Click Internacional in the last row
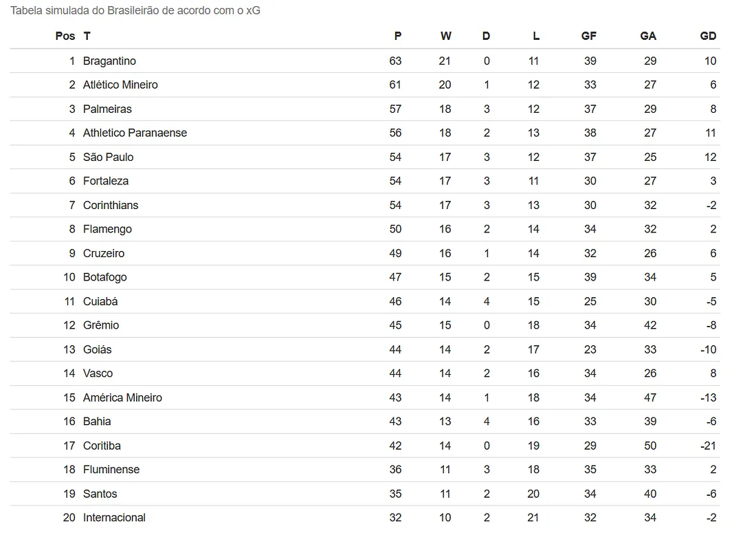The height and width of the screenshot is (535, 756). click(x=114, y=518)
